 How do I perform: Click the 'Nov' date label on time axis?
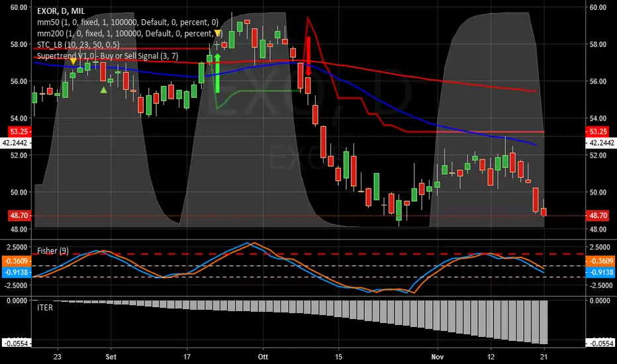coord(437,357)
